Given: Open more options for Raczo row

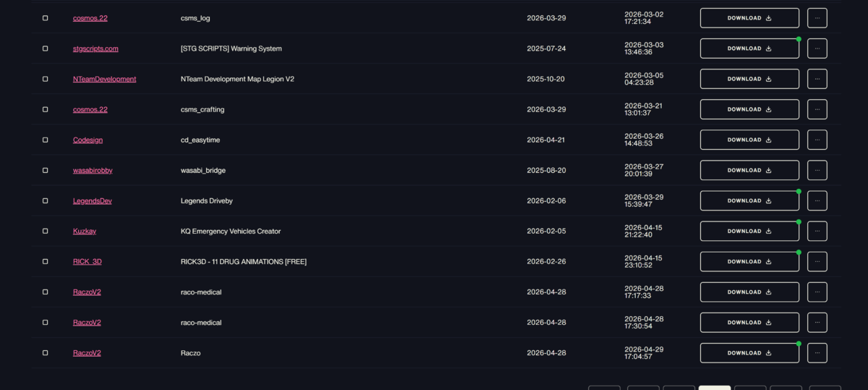Looking at the screenshot, I should (x=817, y=352).
